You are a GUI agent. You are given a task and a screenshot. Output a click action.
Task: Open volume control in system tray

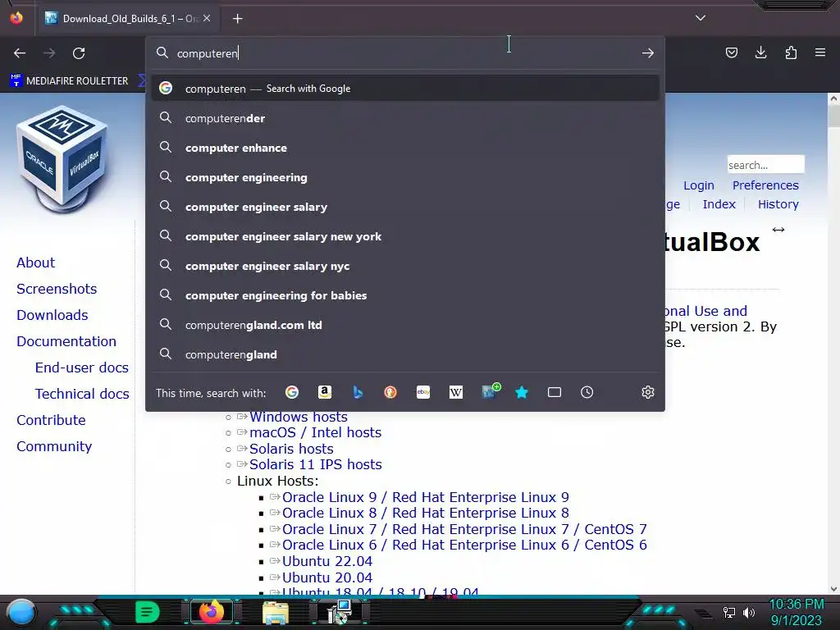click(749, 612)
